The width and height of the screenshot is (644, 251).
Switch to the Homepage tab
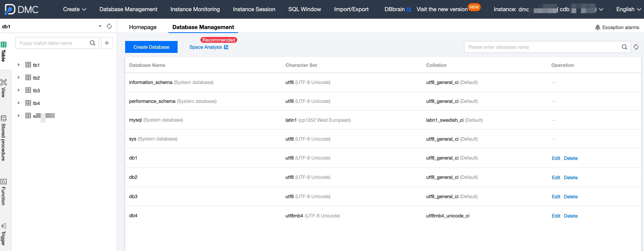point(143,27)
